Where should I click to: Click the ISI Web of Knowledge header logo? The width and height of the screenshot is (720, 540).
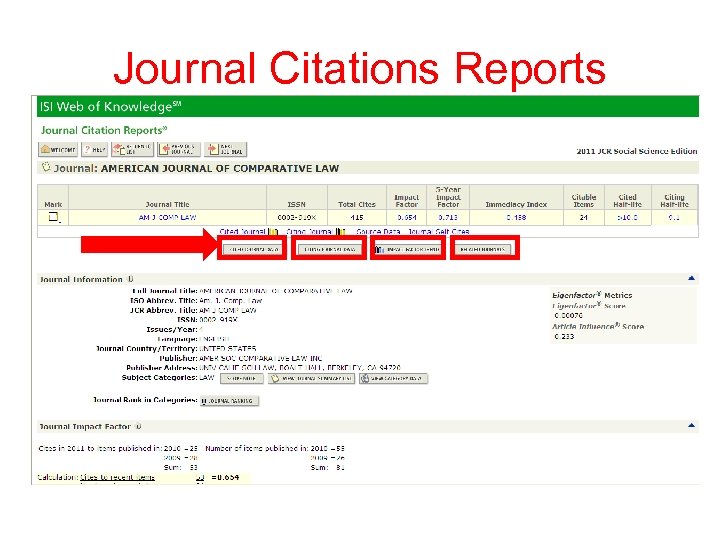tap(110, 107)
